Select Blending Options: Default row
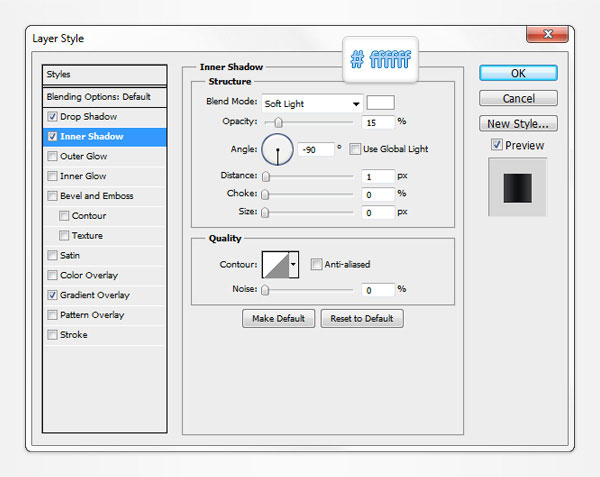Screen dimensions: 600x477 pos(105,97)
